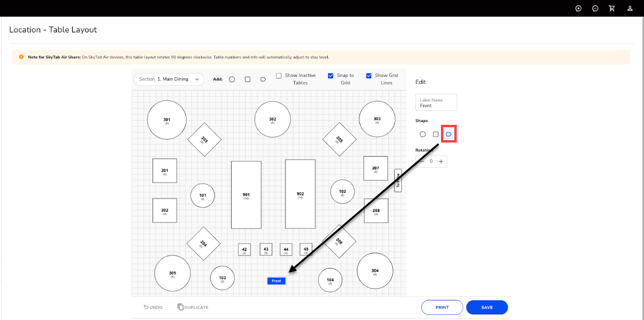Click the Print button
Viewport: 644px width, 320px height.
(442, 307)
